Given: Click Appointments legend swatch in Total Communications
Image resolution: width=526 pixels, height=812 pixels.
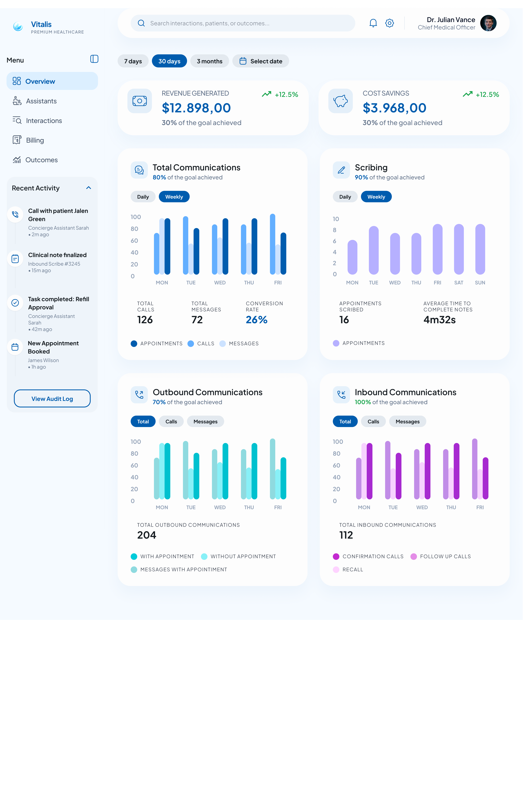Looking at the screenshot, I should point(134,344).
